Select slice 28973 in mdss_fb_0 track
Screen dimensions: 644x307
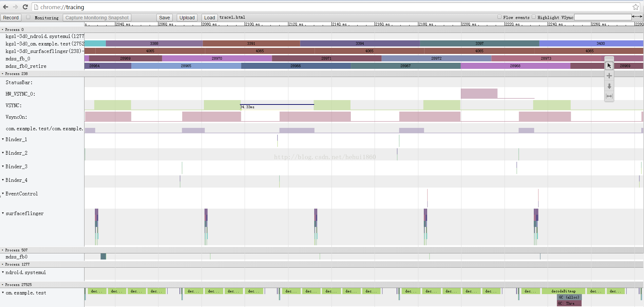tap(546, 58)
